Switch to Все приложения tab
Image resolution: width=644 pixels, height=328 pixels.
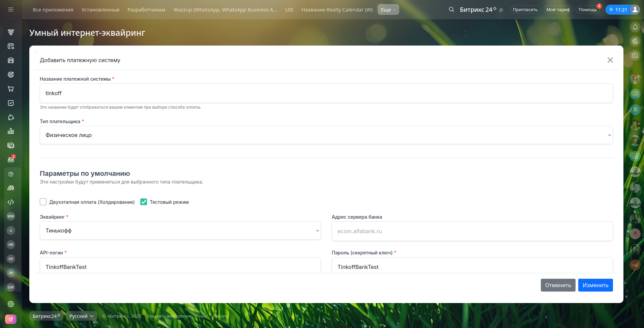(x=53, y=10)
